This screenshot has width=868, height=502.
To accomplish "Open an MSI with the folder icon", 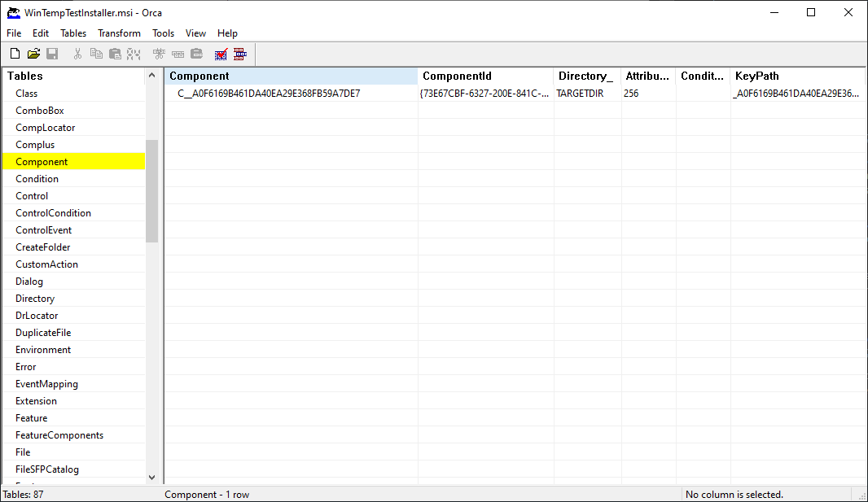I will pos(33,54).
